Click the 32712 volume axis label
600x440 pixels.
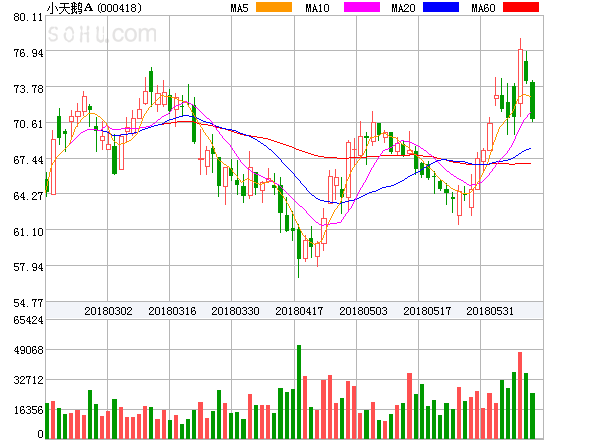[x=28, y=380]
